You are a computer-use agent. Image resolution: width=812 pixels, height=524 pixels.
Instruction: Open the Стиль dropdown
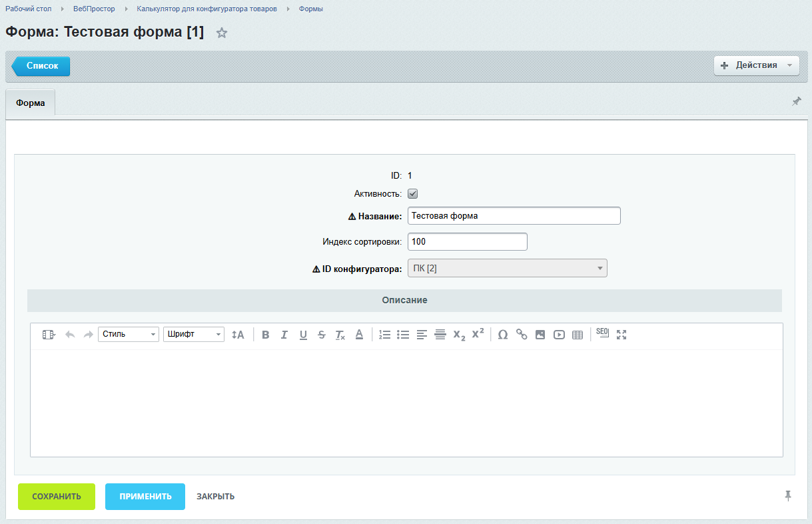pyautogui.click(x=129, y=335)
